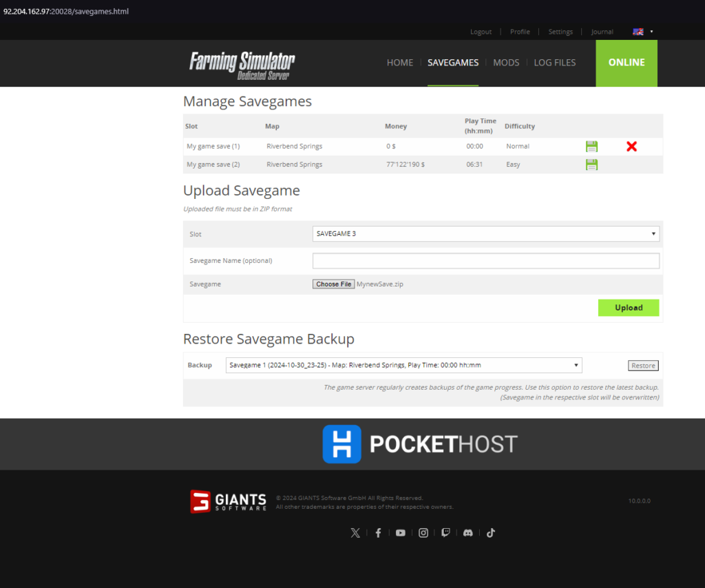Expand the Backup savegame dropdown
Viewport: 705px width, 588px height.
403,365
